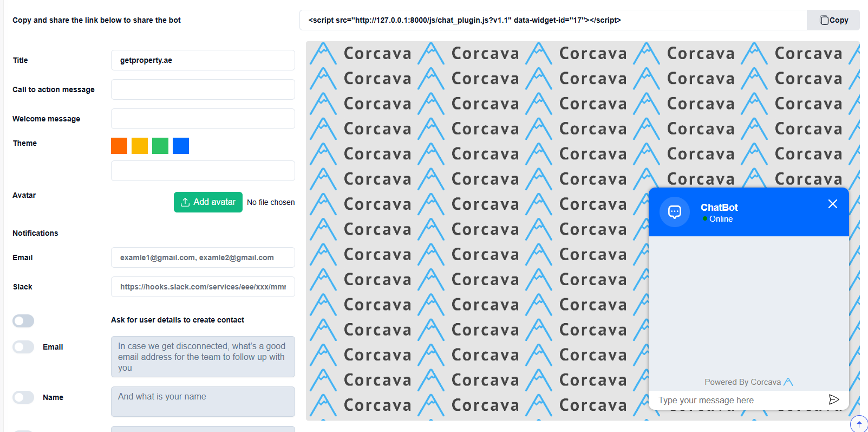This screenshot has height=432, width=868.
Task: Click the Title field containing getproperty.ae
Action: click(x=203, y=60)
